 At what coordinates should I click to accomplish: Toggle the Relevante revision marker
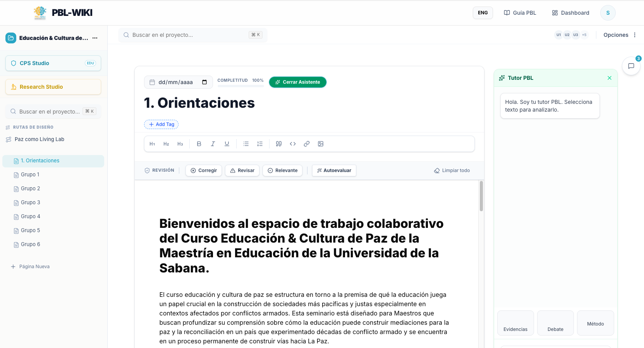point(282,171)
